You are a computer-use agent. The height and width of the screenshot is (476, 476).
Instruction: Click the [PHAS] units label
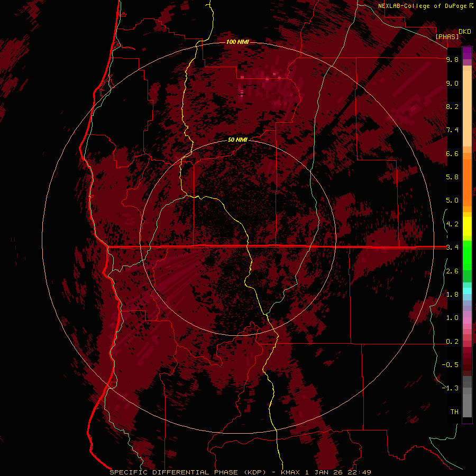point(447,36)
